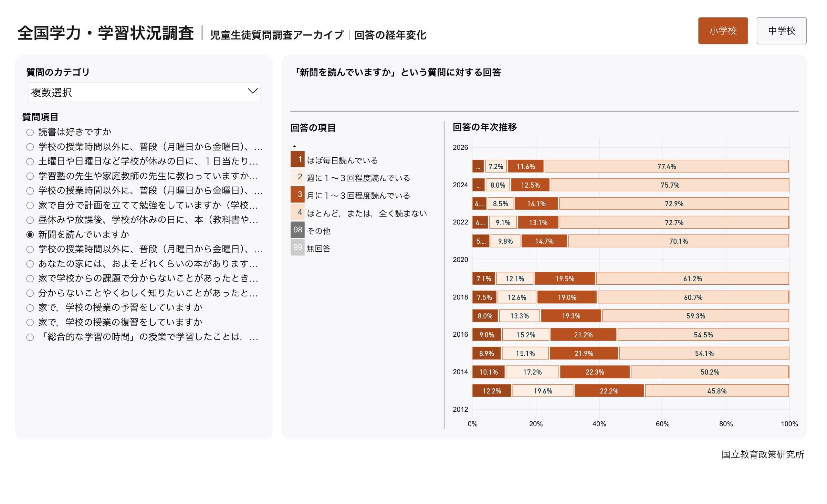Image resolution: width=827 pixels, height=504 pixels.
Task: Click small sort triangle above legend
Action: pos(294,146)
